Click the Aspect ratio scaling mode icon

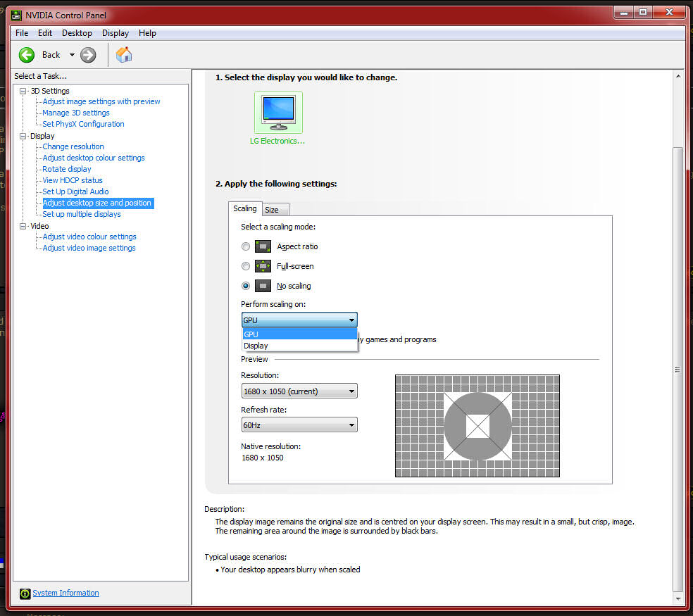(263, 246)
